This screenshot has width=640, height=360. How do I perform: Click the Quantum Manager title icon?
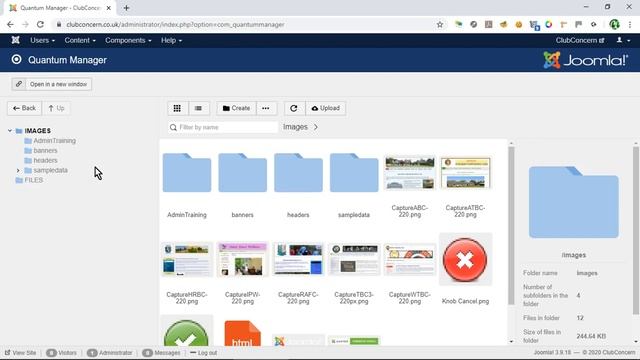tap(16, 60)
